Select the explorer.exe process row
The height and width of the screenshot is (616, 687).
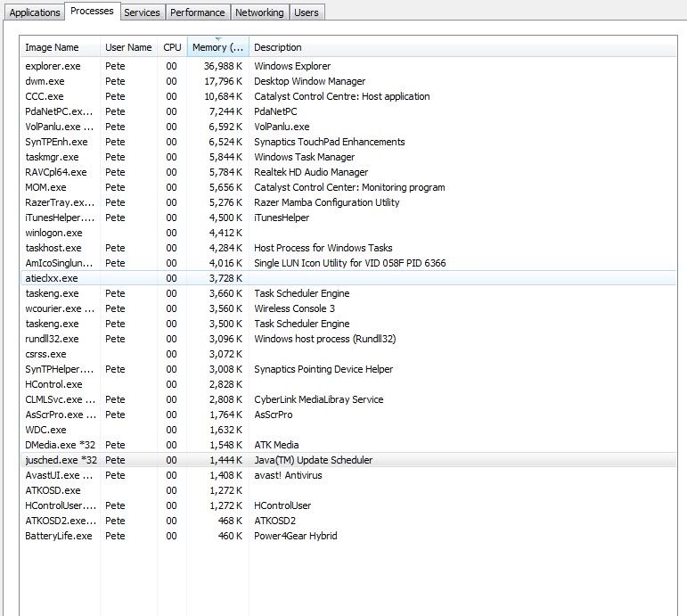pos(348,66)
